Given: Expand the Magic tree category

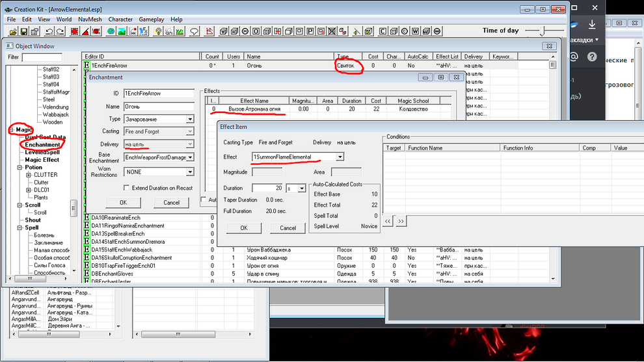Looking at the screenshot, I should tap(11, 130).
